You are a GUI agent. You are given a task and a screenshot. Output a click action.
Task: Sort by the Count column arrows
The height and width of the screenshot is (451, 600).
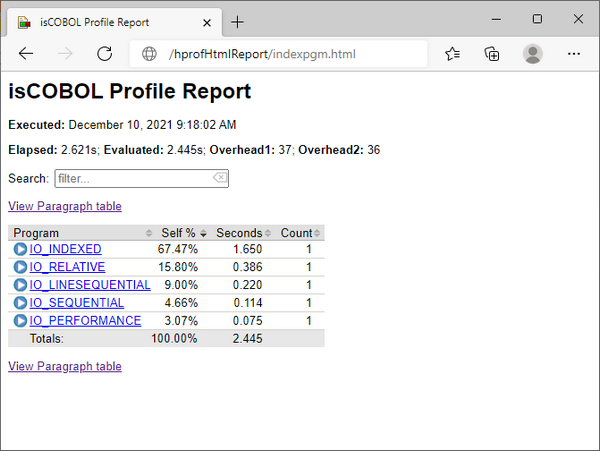tap(317, 233)
